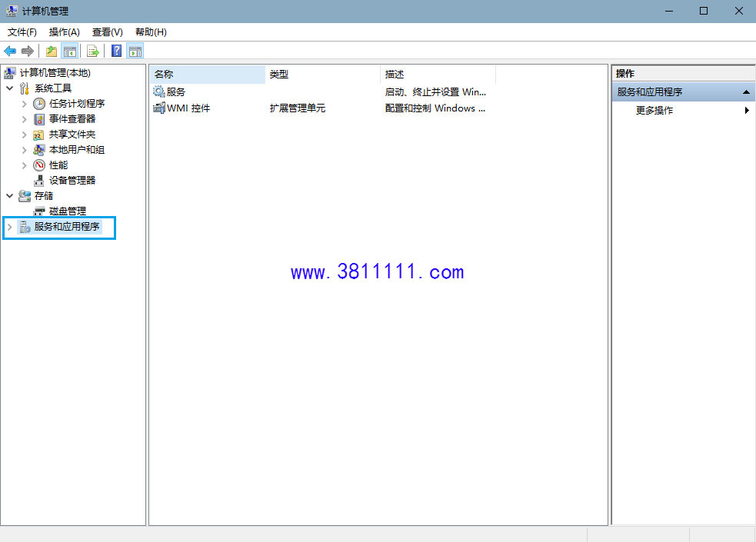Click the export list toolbar icon
Viewport: 756px width, 542px height.
point(92,51)
